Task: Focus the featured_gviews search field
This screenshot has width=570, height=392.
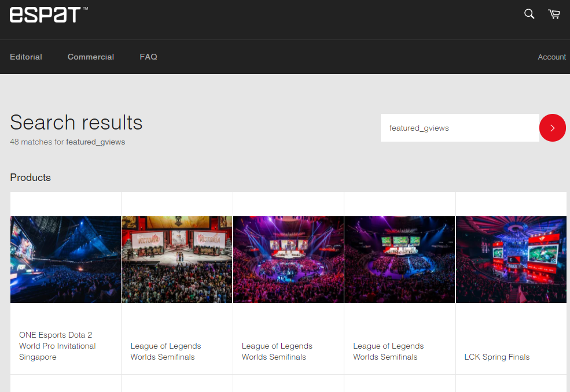Action: pyautogui.click(x=460, y=128)
